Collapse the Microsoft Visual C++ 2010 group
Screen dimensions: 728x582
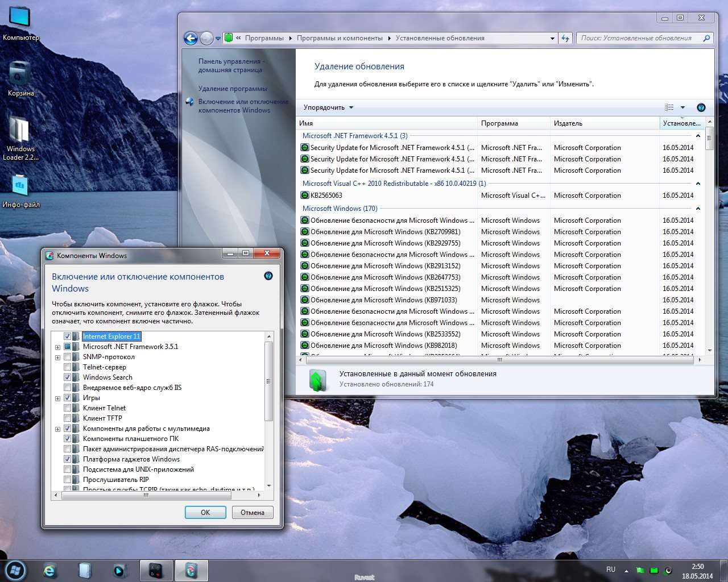[x=698, y=184]
